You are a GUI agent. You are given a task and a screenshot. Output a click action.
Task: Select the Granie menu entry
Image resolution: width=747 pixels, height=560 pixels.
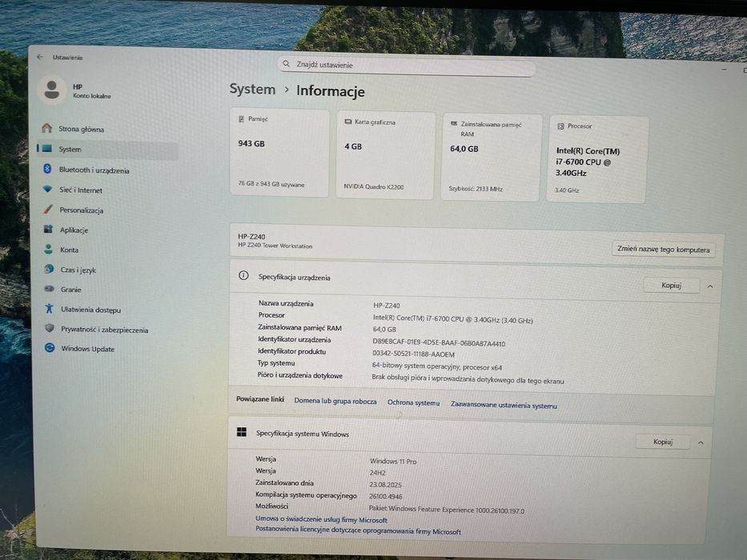[x=70, y=290]
